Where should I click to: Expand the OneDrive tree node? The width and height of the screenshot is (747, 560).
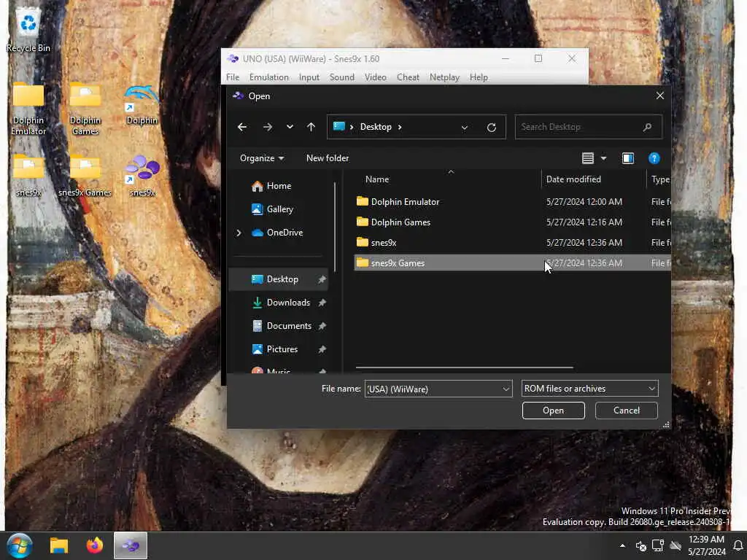coord(239,233)
